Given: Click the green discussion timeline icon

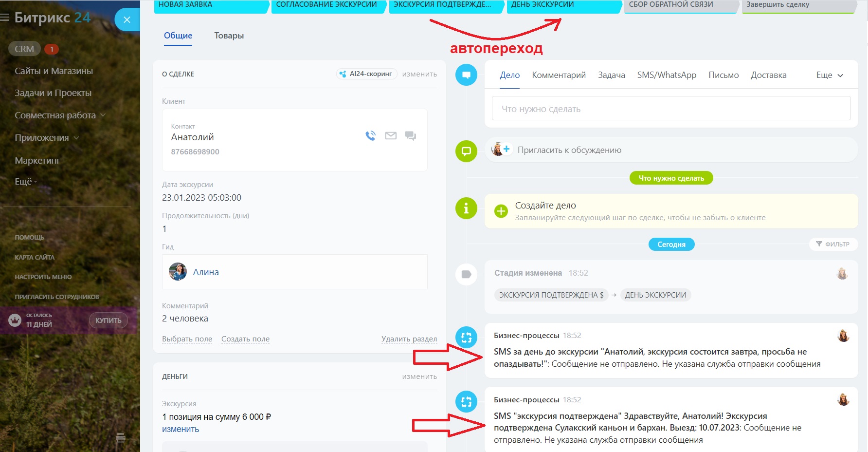Looking at the screenshot, I should 466,151.
